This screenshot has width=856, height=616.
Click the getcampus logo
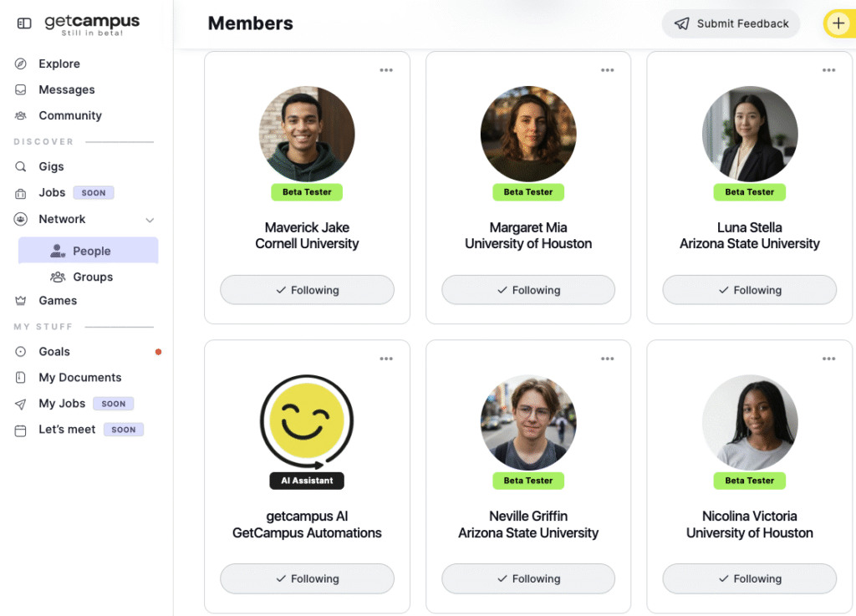(x=92, y=23)
